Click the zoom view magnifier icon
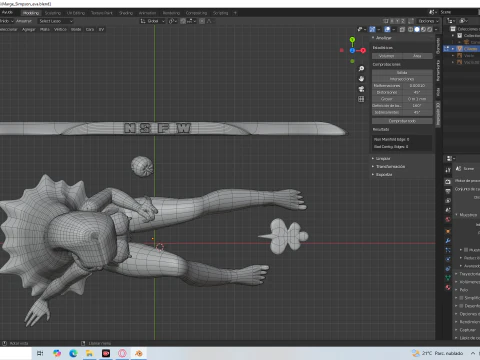 (x=361, y=69)
